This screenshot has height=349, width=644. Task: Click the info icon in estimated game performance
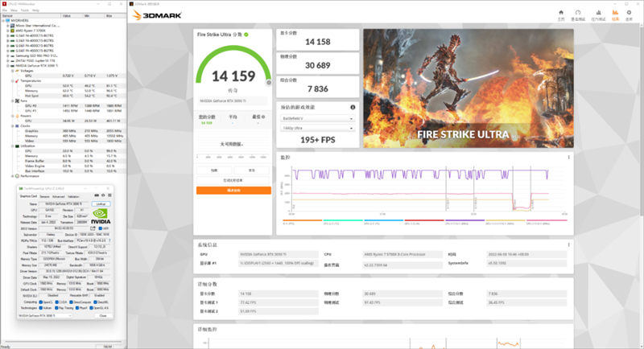[353, 107]
